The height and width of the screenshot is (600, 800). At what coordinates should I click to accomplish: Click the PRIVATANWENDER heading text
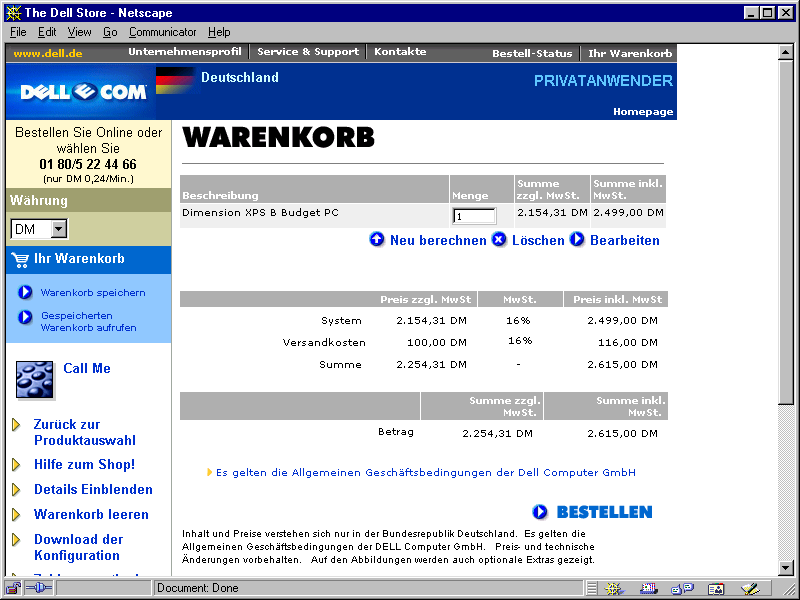click(x=603, y=81)
